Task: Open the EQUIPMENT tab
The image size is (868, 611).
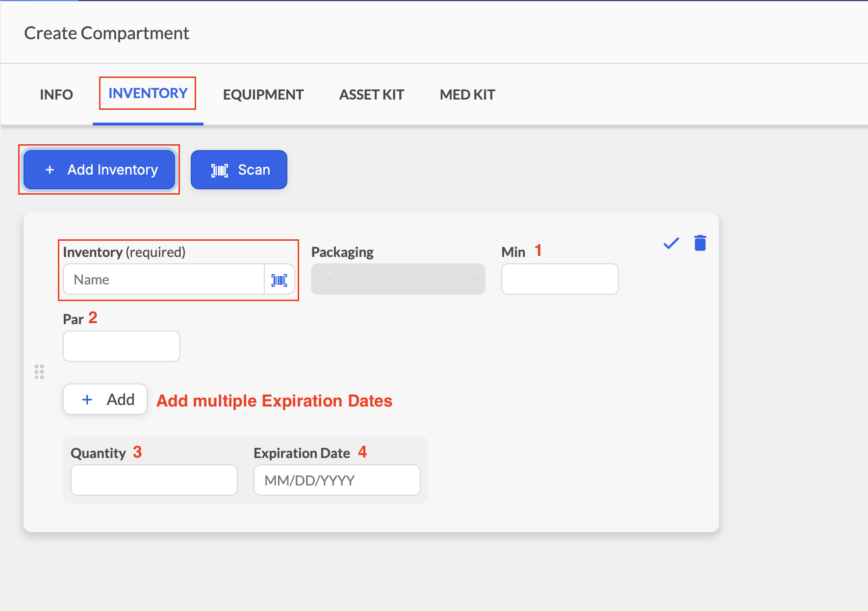Action: pyautogui.click(x=263, y=94)
